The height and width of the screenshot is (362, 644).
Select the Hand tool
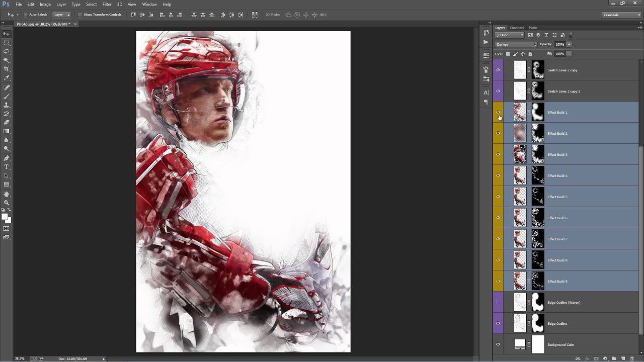pos(7,194)
